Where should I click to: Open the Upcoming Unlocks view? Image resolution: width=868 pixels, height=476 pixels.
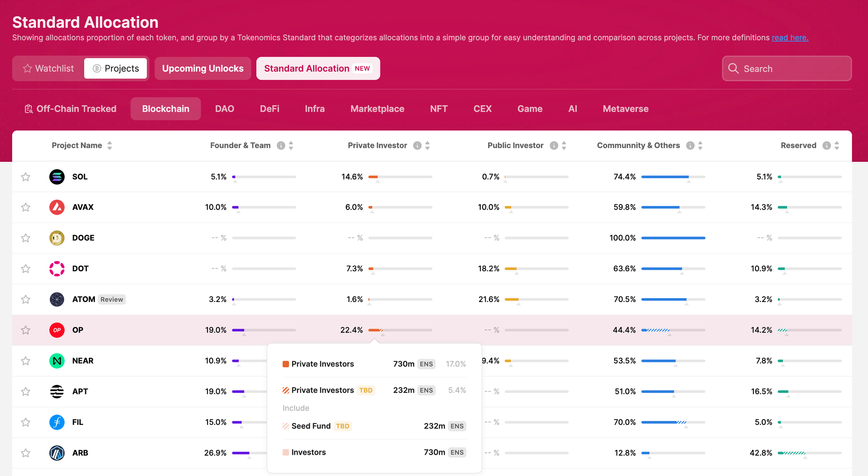tap(203, 69)
